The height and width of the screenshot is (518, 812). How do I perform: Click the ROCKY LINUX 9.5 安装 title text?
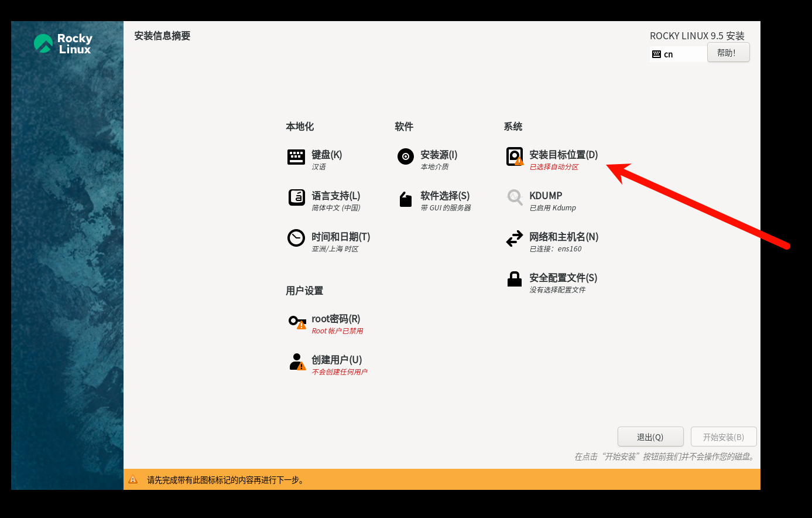coord(697,36)
